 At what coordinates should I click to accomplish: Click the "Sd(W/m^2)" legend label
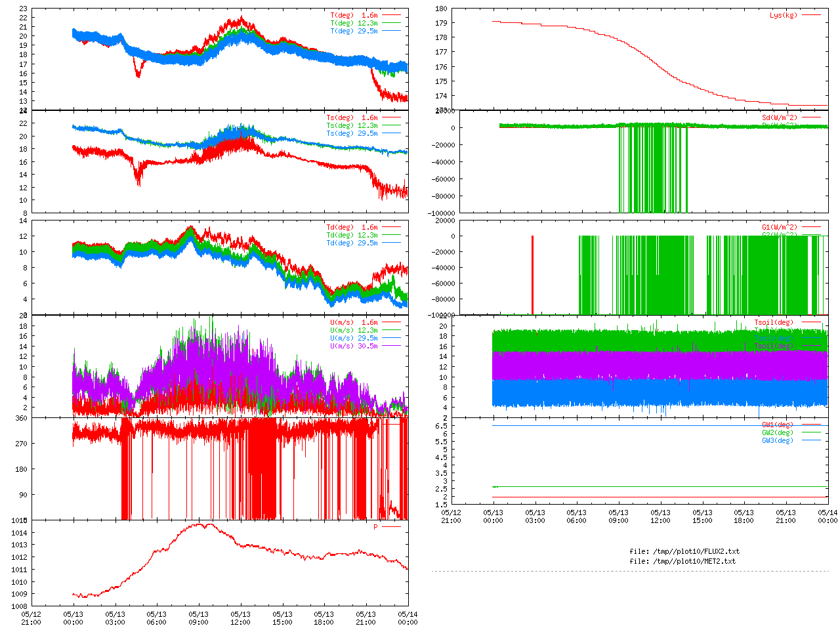click(x=780, y=117)
